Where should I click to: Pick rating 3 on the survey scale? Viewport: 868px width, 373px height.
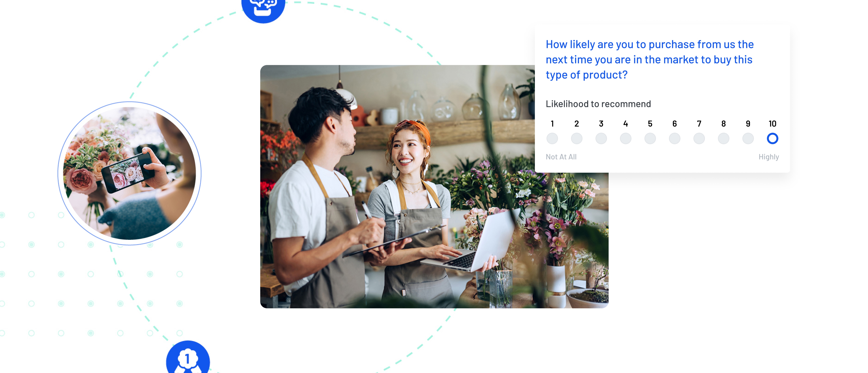point(601,139)
